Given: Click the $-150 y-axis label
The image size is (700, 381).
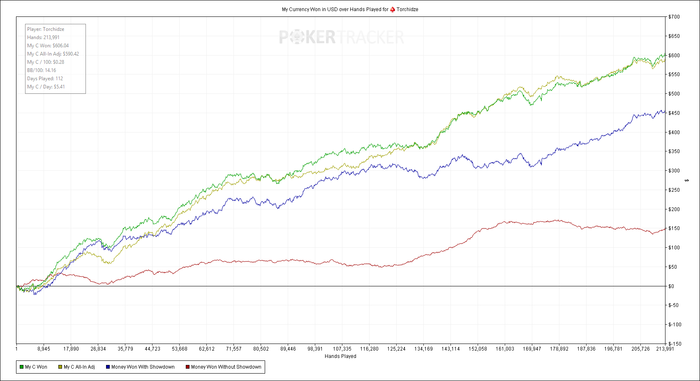Looking at the screenshot, I should [x=675, y=343].
